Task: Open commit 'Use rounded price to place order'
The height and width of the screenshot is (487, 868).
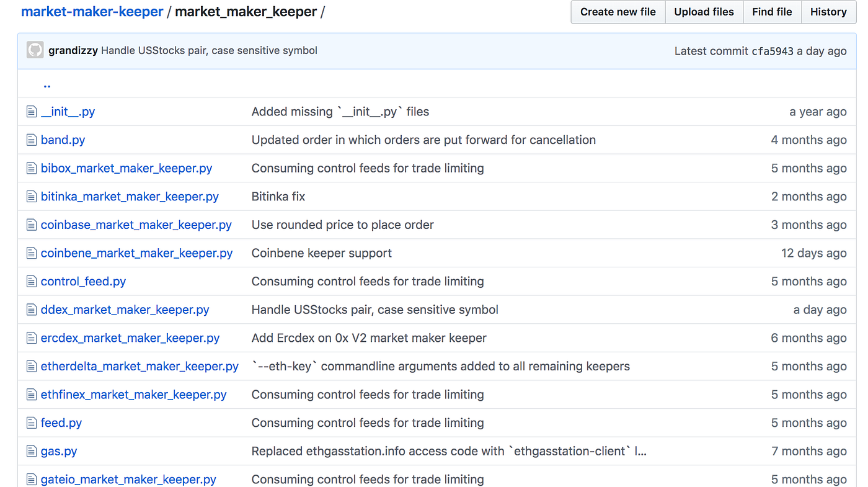Action: click(x=343, y=225)
